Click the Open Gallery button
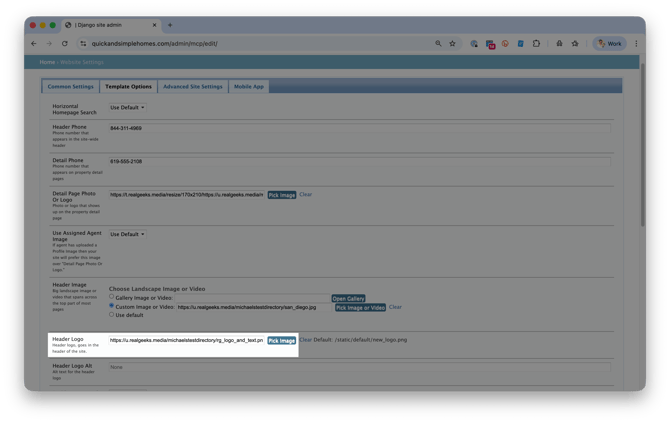Image resolution: width=670 pixels, height=423 pixels. (348, 298)
